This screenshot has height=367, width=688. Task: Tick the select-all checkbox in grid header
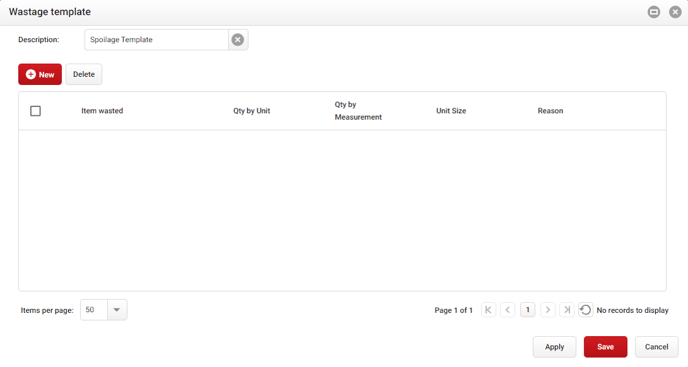[x=36, y=111]
